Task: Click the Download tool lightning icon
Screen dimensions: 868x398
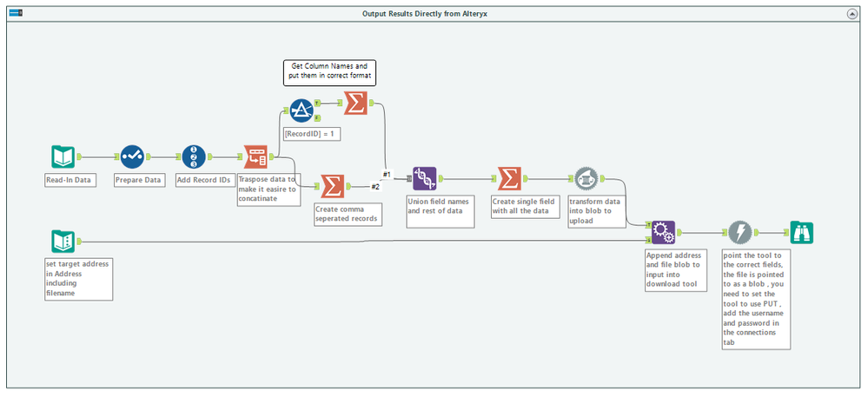Action: pos(740,233)
